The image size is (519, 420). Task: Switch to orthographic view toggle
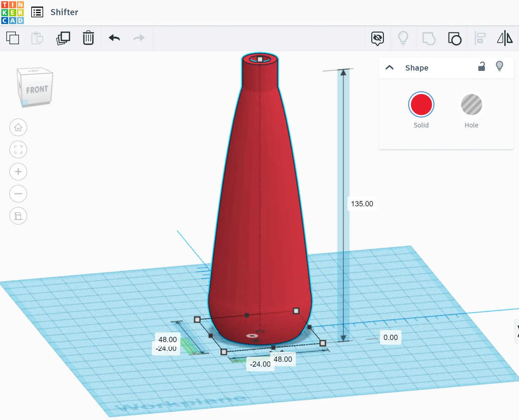(x=18, y=216)
